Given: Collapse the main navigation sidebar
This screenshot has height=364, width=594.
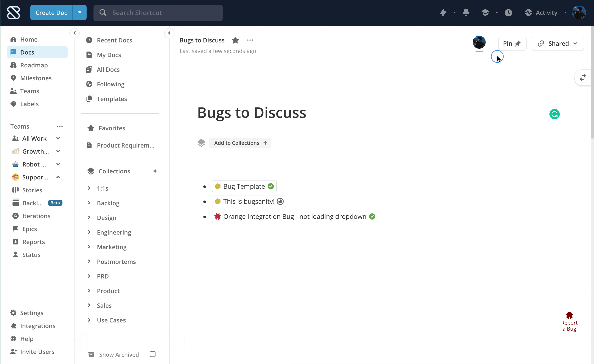Looking at the screenshot, I should [x=75, y=33].
